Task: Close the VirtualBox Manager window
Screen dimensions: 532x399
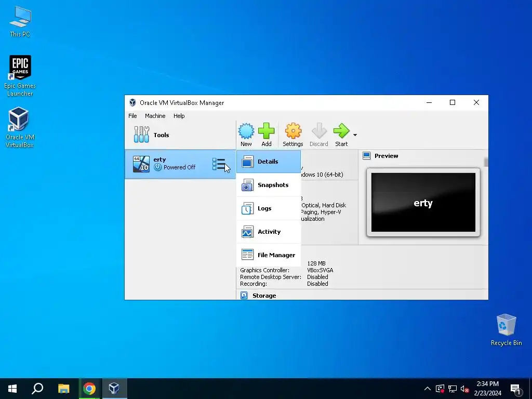Action: tap(476, 102)
